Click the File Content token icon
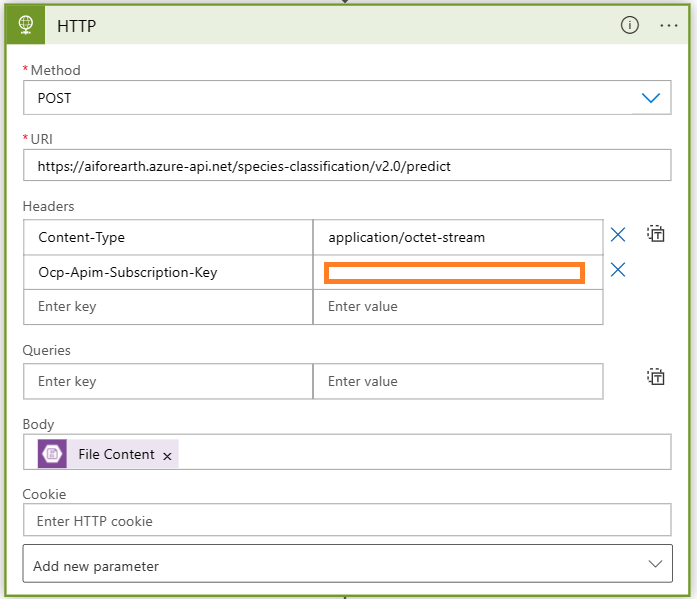 pos(52,454)
